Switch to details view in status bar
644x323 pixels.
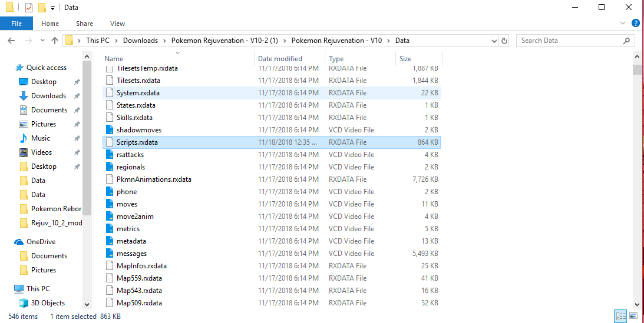[x=620, y=316]
